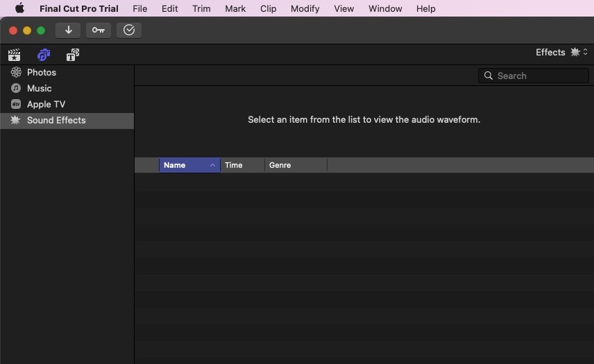Click the Import Media down-arrow button

coord(68,31)
